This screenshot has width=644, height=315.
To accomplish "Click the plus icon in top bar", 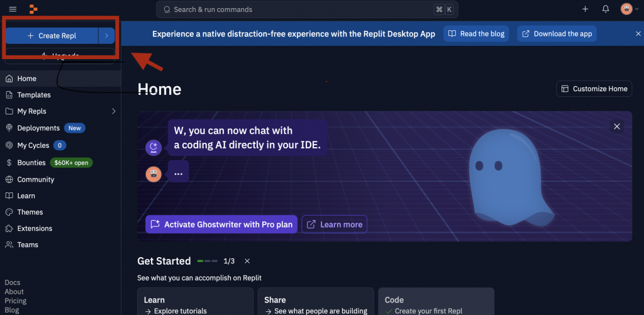I will (586, 9).
